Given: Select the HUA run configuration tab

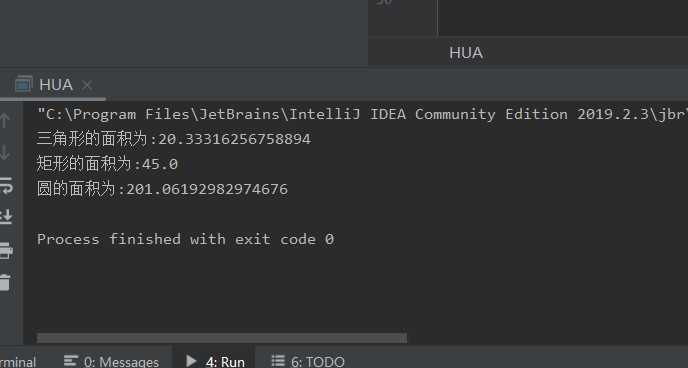Looking at the screenshot, I should coord(53,85).
